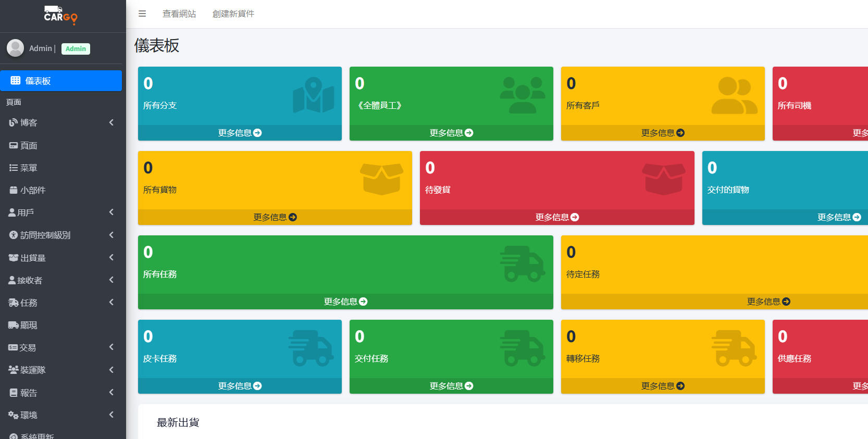
Task: Click 更多信息 on the 所有客戶 card
Action: 663,133
